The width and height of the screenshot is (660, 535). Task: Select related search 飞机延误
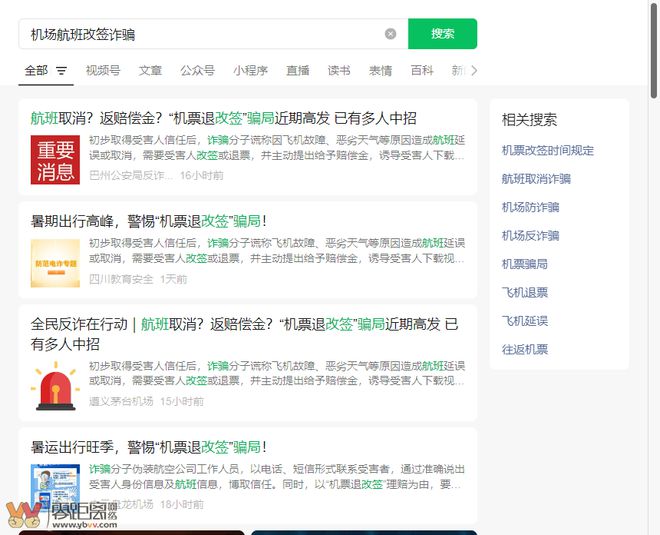pyautogui.click(x=525, y=321)
